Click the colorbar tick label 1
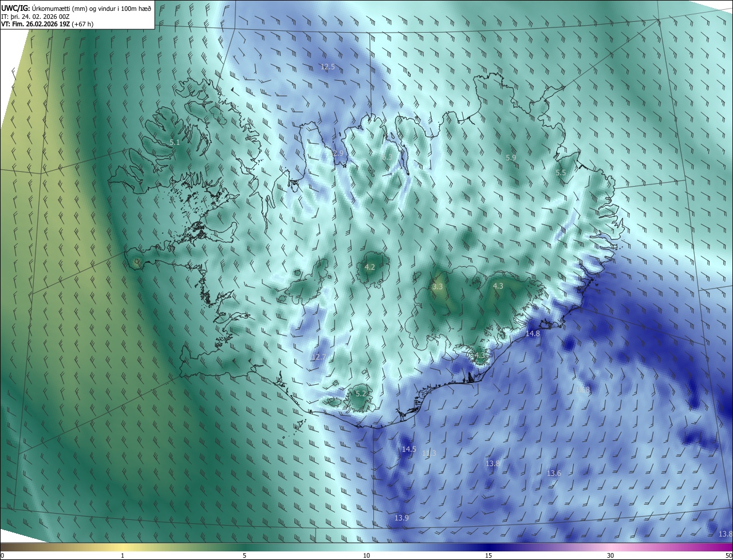 (x=123, y=555)
